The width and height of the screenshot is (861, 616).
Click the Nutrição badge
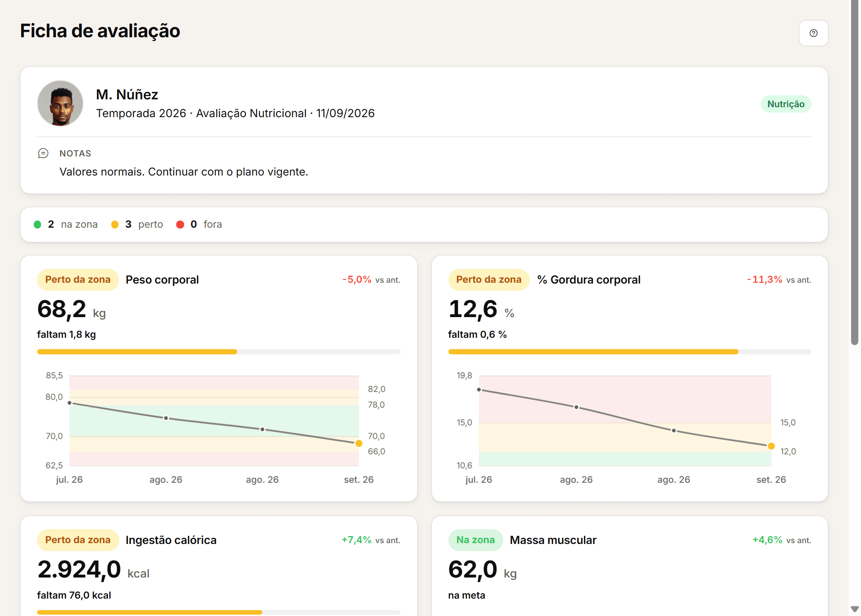[x=786, y=104]
